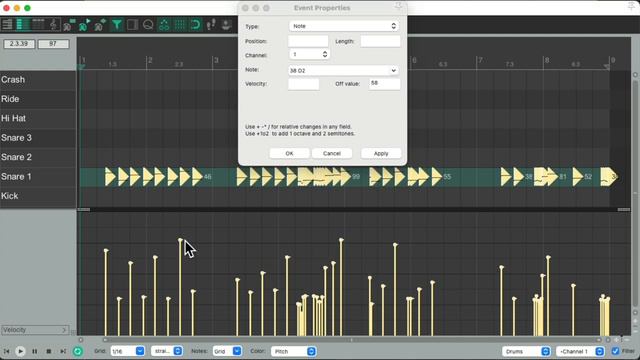Select the Crash drum row
This screenshot has width=640, height=360.
38,80
